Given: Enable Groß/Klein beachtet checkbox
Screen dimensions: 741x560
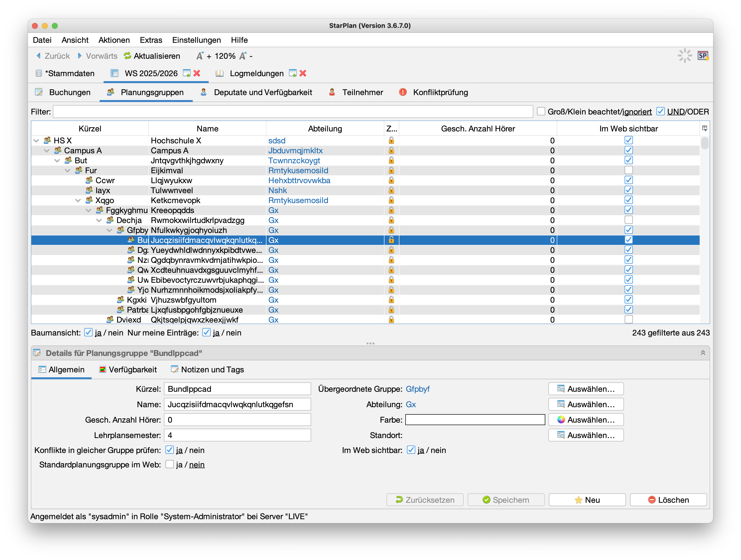Looking at the screenshot, I should [541, 112].
